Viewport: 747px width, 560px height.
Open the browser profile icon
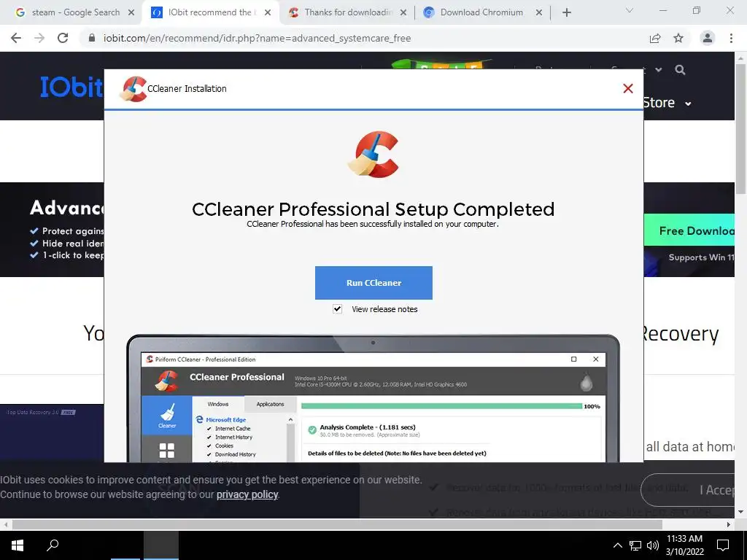[708, 38]
